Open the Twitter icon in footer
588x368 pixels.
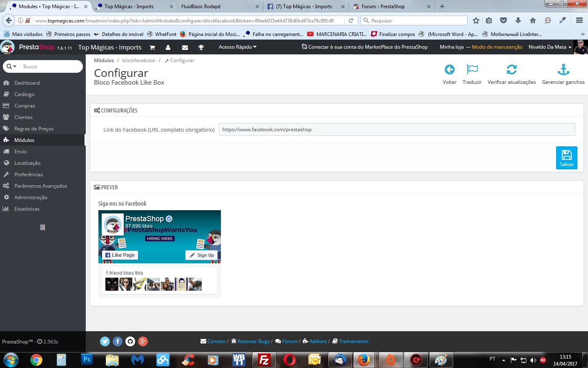[x=105, y=341]
